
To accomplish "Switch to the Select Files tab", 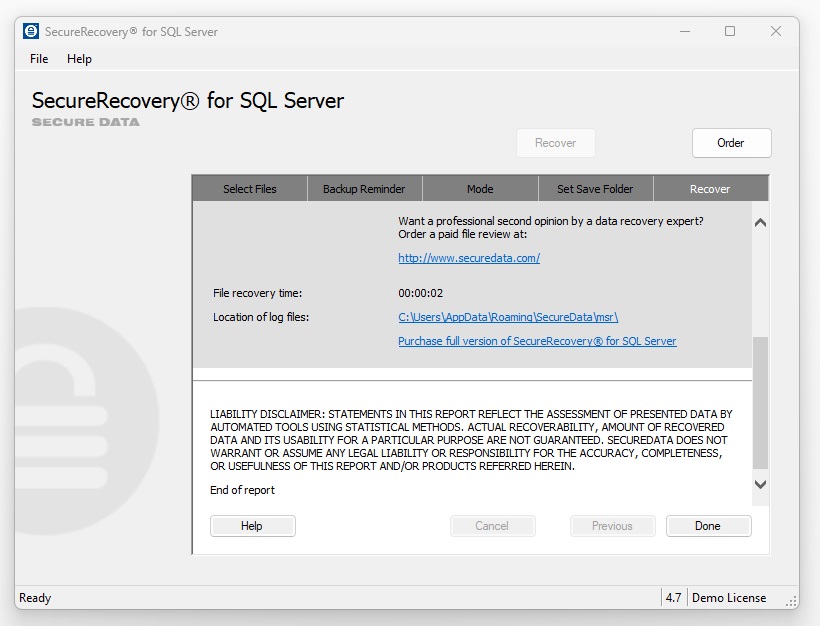I will tap(249, 188).
